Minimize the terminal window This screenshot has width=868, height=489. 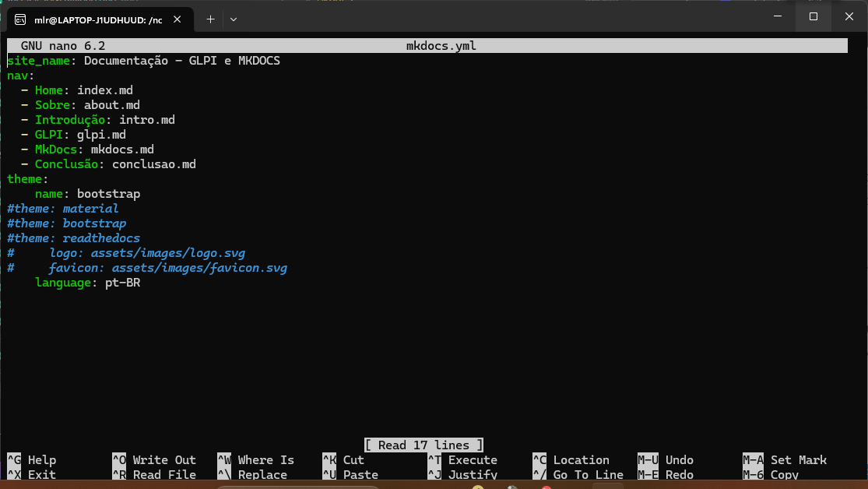(x=778, y=16)
